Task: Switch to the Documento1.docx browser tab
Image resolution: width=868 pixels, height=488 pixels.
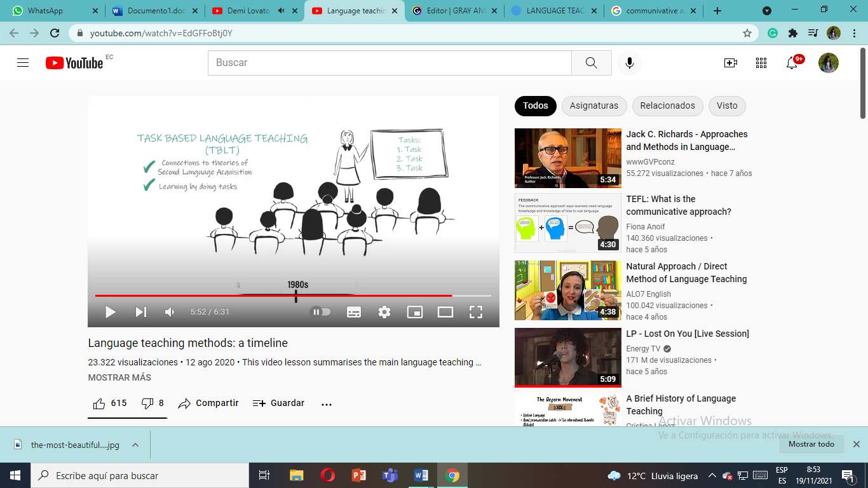Action: tap(156, 11)
